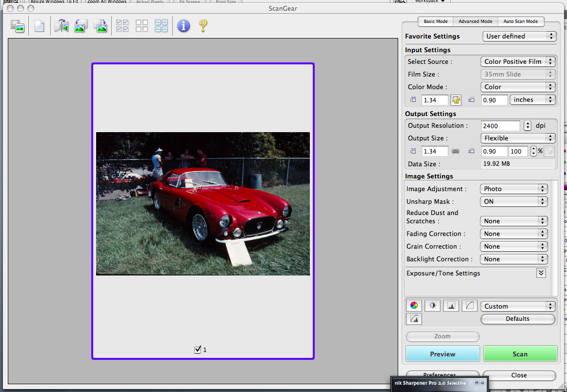Click the green Scan button
The height and width of the screenshot is (392, 567).
[x=520, y=354]
